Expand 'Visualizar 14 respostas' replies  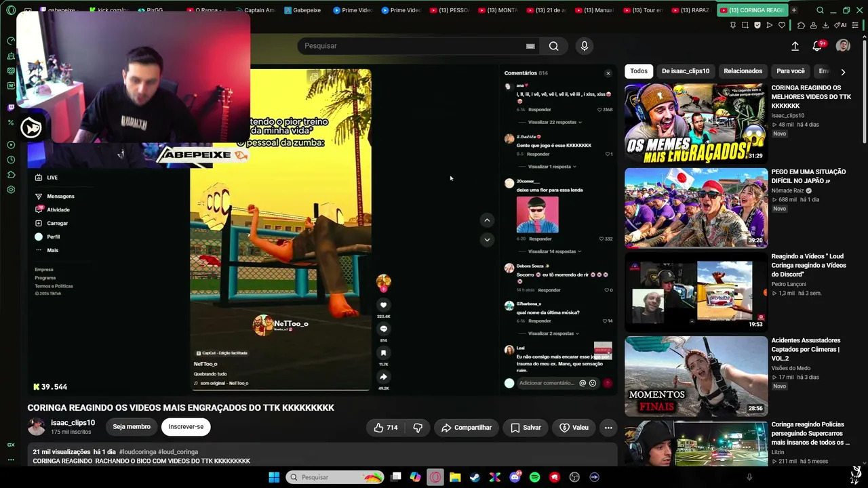pyautogui.click(x=555, y=251)
